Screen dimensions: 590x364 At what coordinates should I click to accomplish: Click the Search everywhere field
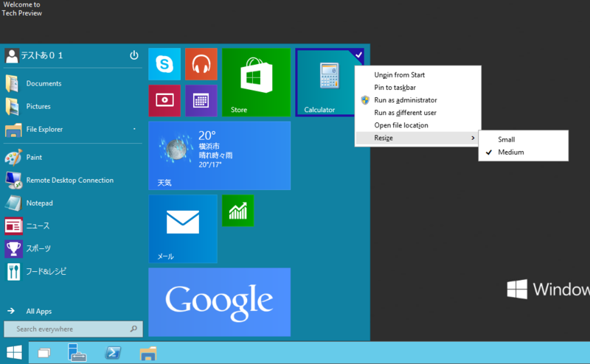pos(73,329)
